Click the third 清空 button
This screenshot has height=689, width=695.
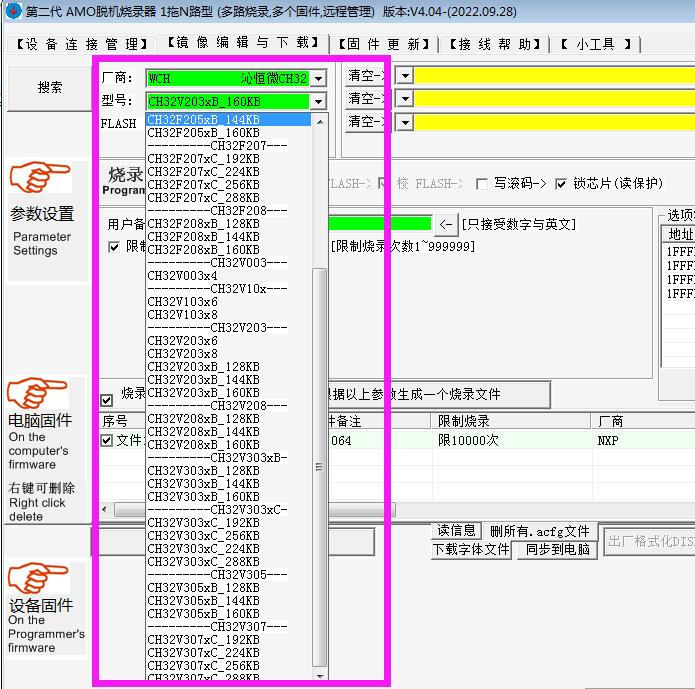pyautogui.click(x=365, y=122)
